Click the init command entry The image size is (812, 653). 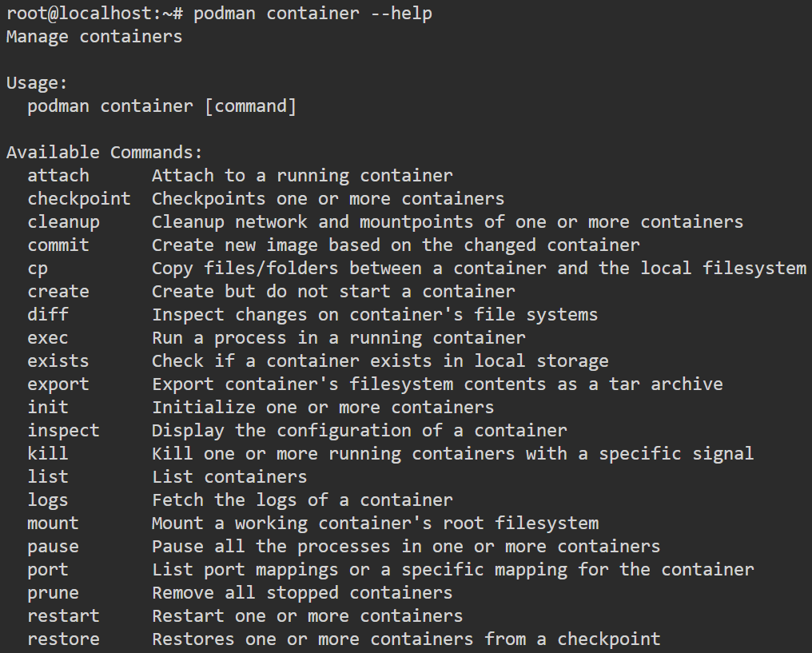click(x=47, y=407)
